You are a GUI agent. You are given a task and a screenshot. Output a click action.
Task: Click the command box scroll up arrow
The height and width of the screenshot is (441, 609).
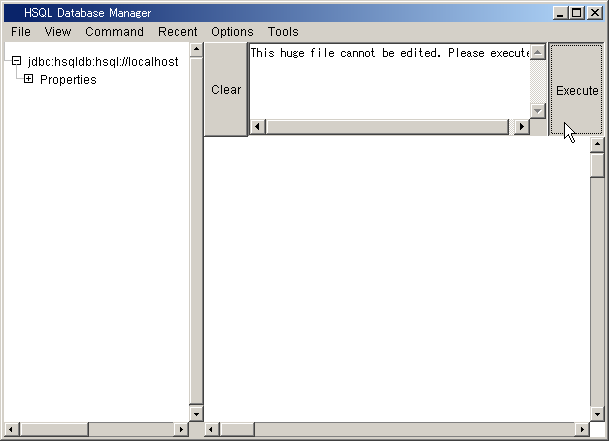(538, 52)
